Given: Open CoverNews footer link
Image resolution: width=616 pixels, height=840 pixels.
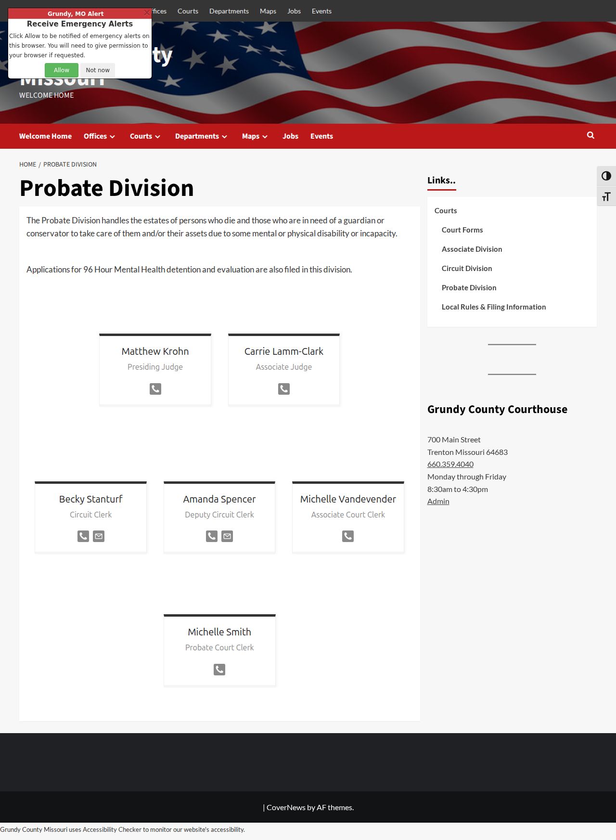Looking at the screenshot, I should (x=286, y=808).
